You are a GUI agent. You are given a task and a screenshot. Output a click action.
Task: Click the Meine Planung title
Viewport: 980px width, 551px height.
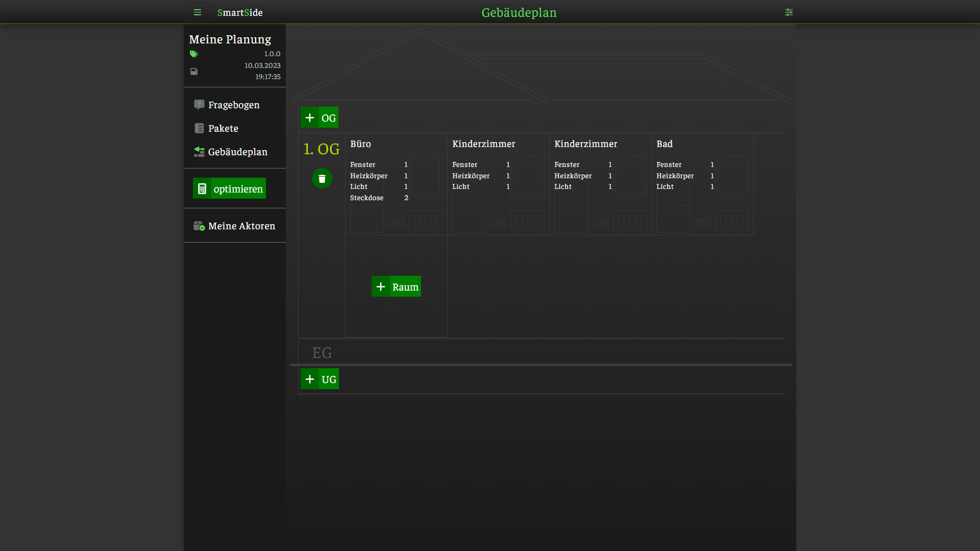click(230, 39)
